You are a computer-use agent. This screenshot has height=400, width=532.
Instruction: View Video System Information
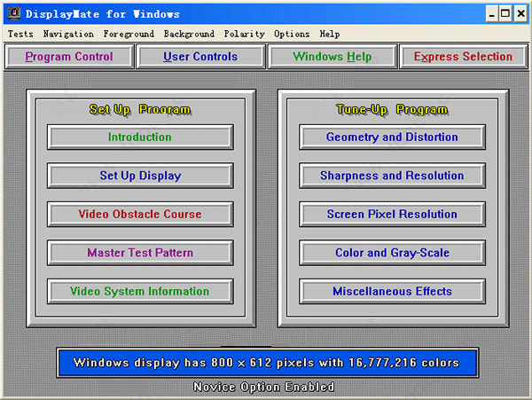pyautogui.click(x=140, y=292)
